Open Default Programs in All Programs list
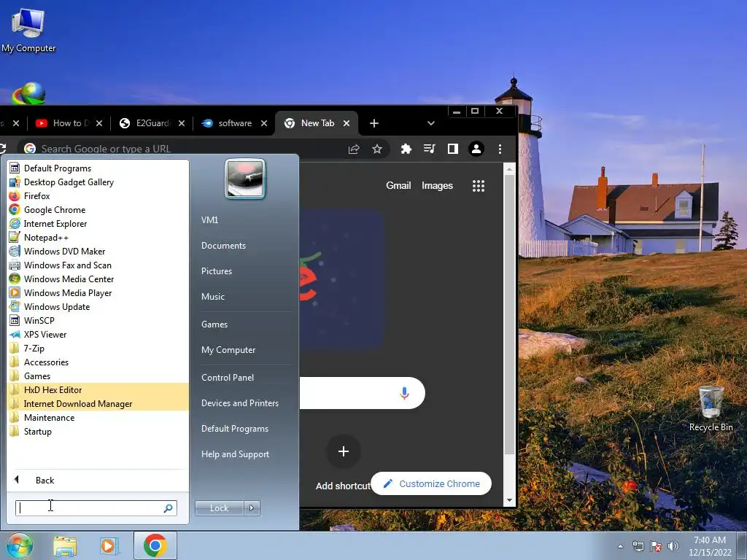The image size is (747, 560). point(57,168)
